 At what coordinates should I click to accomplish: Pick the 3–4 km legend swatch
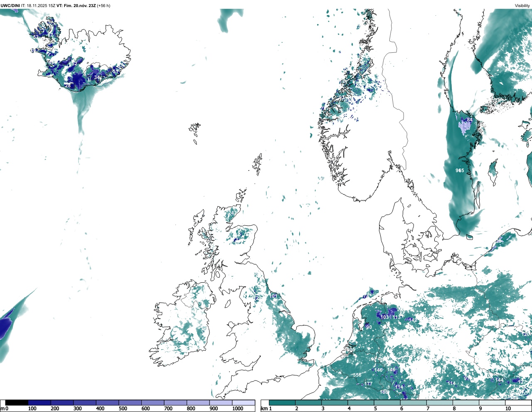[335, 402]
